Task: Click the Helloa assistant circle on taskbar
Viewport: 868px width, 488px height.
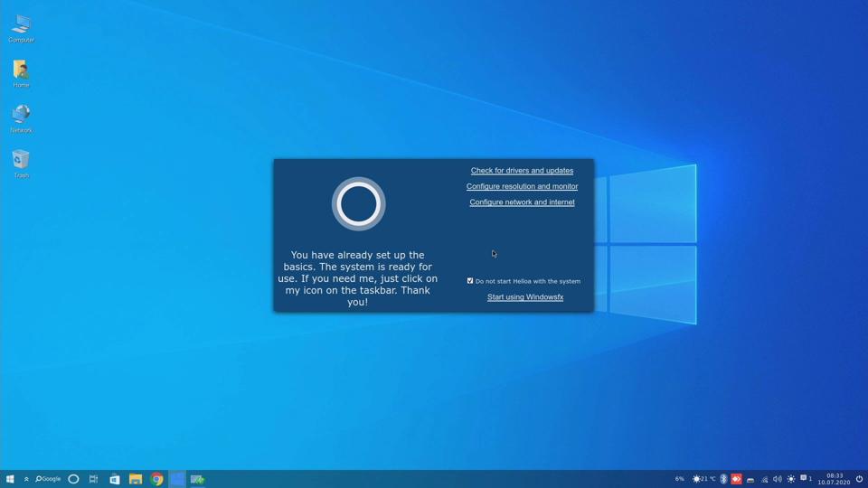Action: [73, 479]
